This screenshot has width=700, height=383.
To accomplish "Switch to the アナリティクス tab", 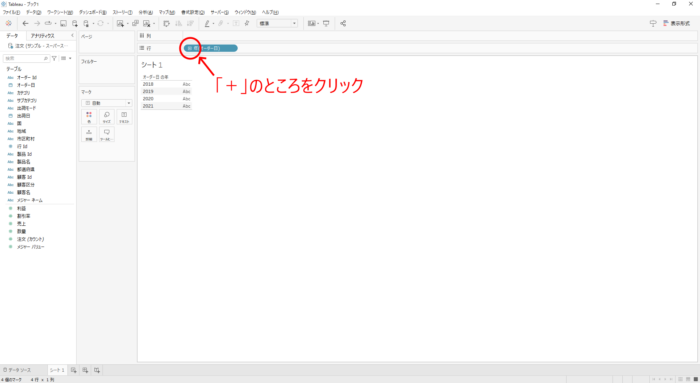I will [43, 36].
